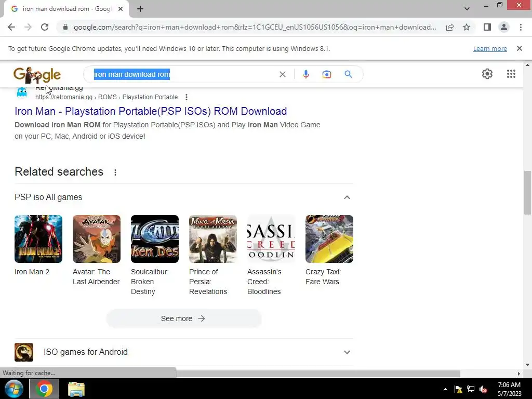Viewport: 532px width, 399px height.
Task: Open Chrome three-dot menu
Action: (521, 27)
